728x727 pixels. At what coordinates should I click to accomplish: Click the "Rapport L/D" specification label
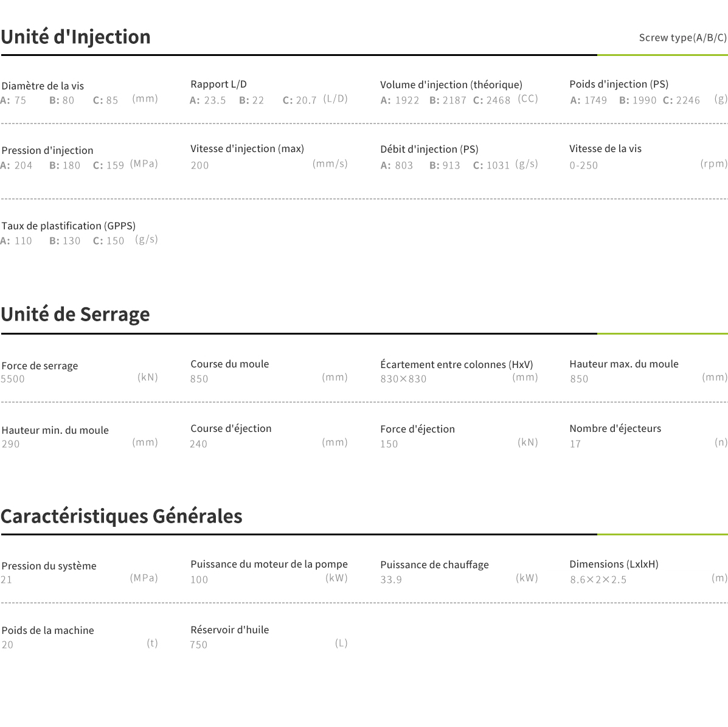[x=218, y=84]
